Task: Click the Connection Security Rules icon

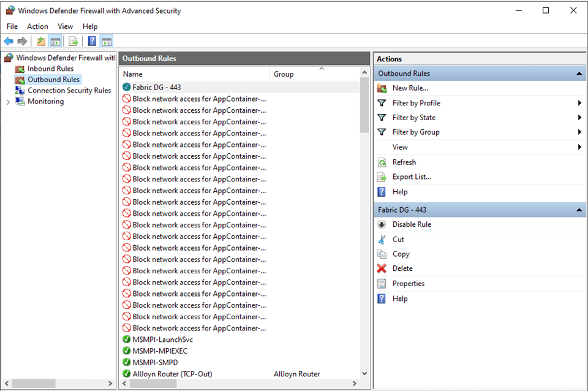Action: point(20,91)
